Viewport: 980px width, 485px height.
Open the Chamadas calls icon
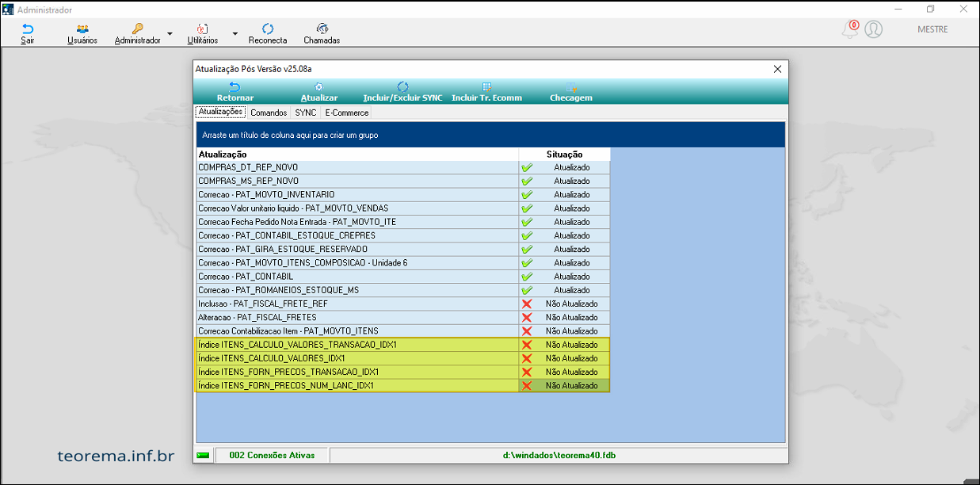click(322, 29)
